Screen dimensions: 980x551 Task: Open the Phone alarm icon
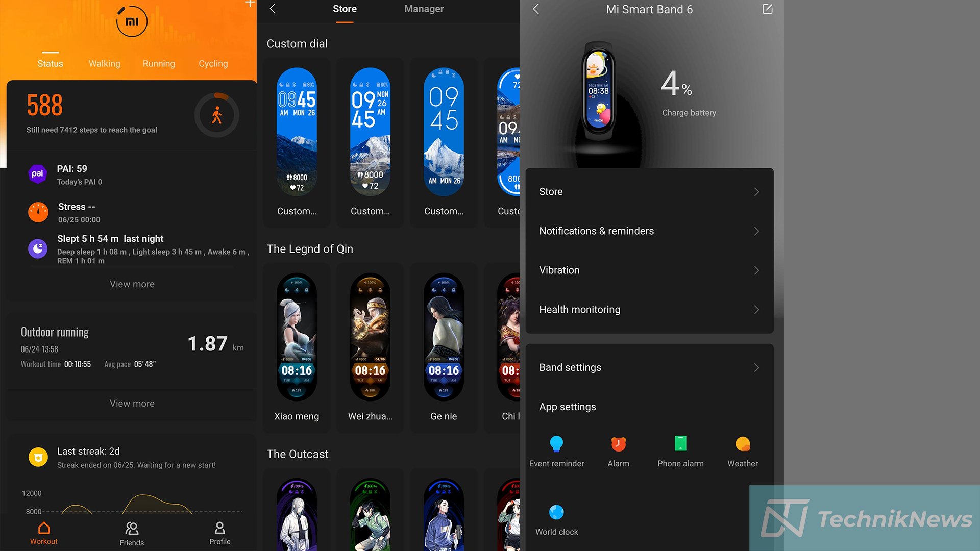(680, 443)
